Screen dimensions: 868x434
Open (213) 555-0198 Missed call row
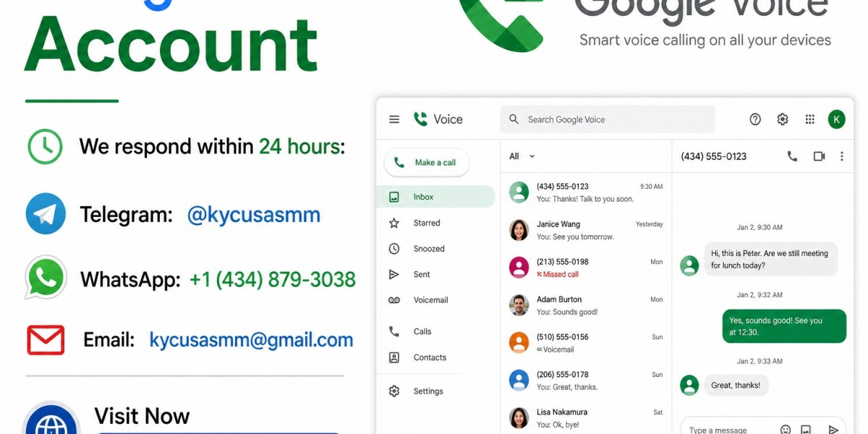[x=586, y=268]
